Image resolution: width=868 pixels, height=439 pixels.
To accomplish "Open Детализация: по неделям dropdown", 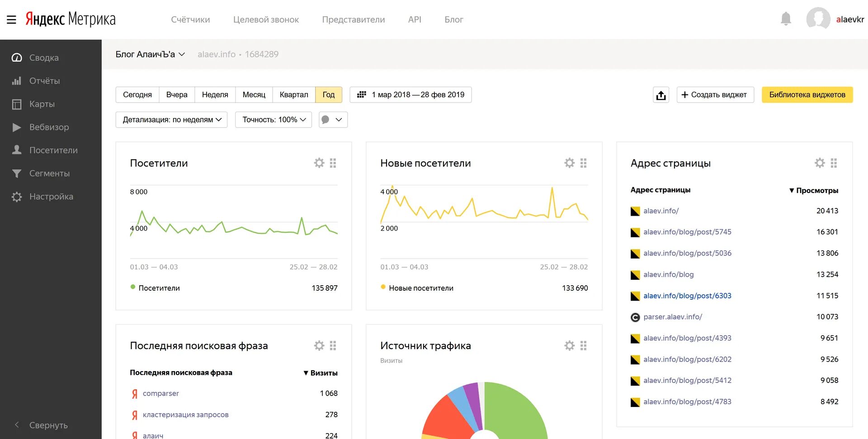I will 171,120.
